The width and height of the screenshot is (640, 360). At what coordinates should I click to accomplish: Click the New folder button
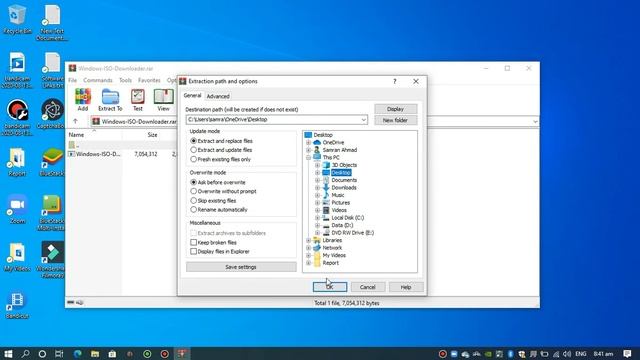point(396,120)
